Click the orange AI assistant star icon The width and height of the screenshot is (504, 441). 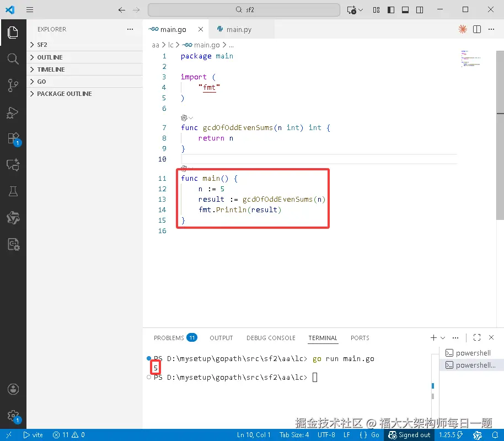(x=463, y=29)
